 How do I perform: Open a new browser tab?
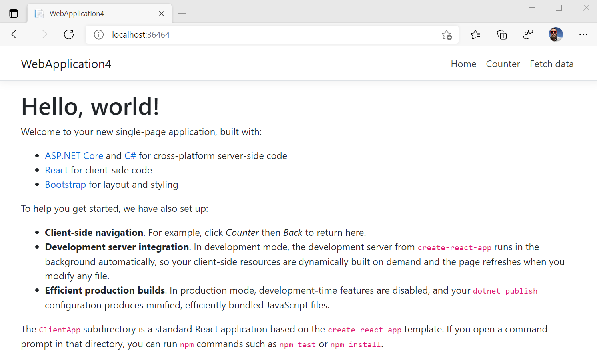[x=182, y=13]
